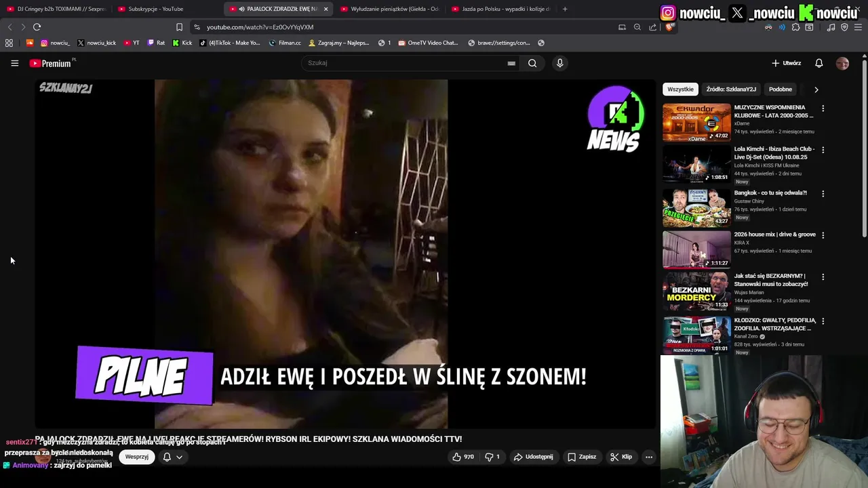Open the TikTok bookmark

pyautogui.click(x=229, y=43)
